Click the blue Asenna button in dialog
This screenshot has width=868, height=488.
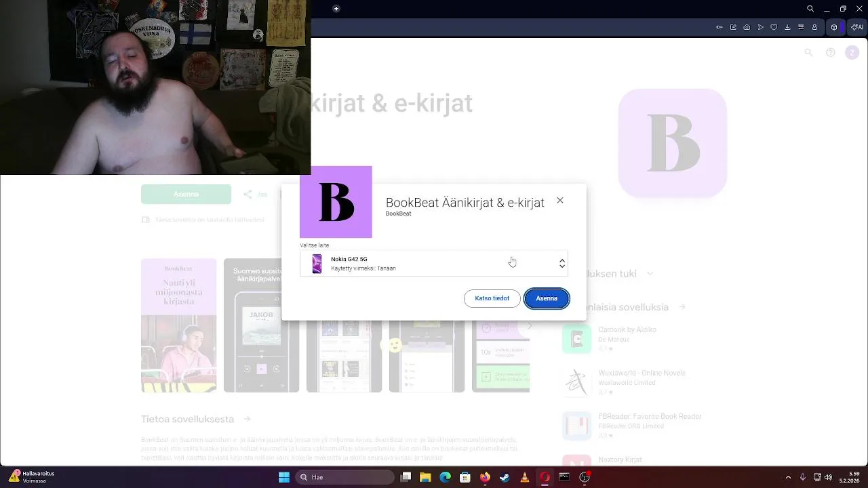click(x=547, y=298)
